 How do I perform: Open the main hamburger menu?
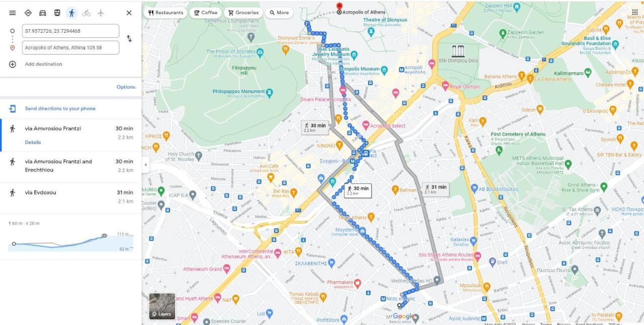point(13,13)
